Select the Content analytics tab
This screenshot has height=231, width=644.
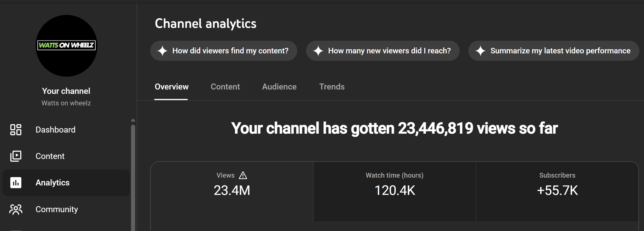(225, 87)
